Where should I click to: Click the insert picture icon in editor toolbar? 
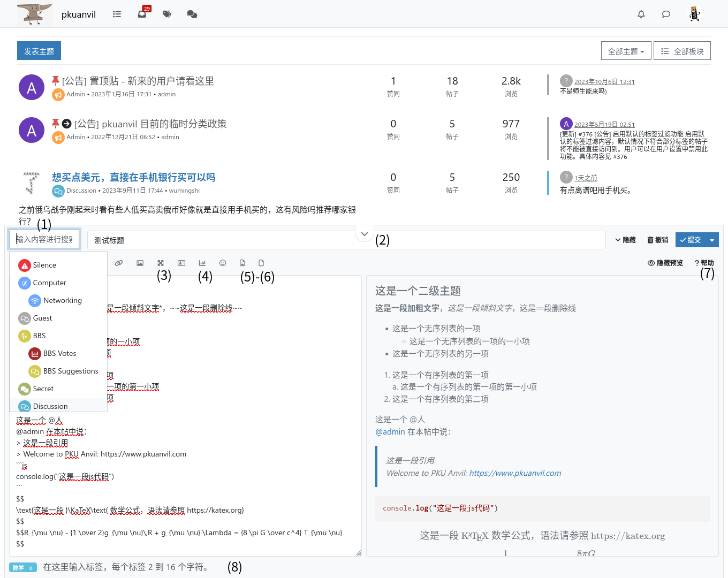pos(140,263)
